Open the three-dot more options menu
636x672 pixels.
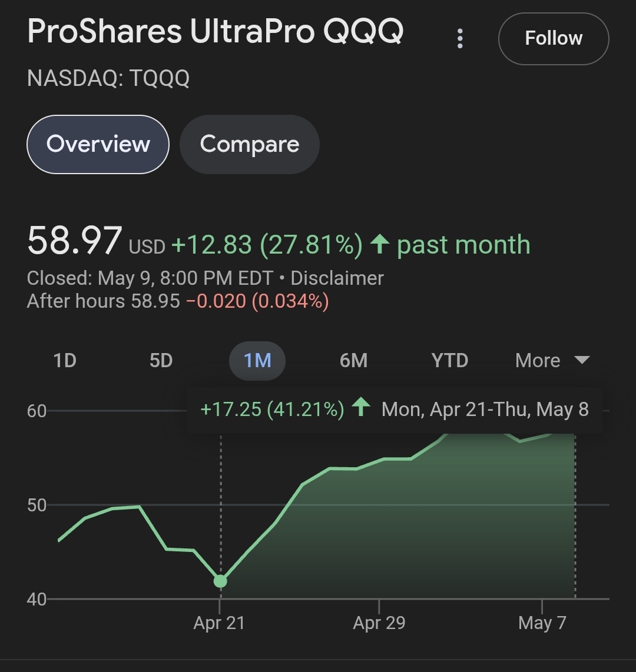tap(460, 39)
